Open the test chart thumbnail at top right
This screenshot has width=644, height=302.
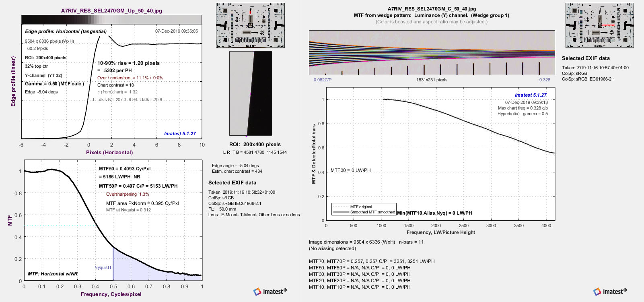599,25
